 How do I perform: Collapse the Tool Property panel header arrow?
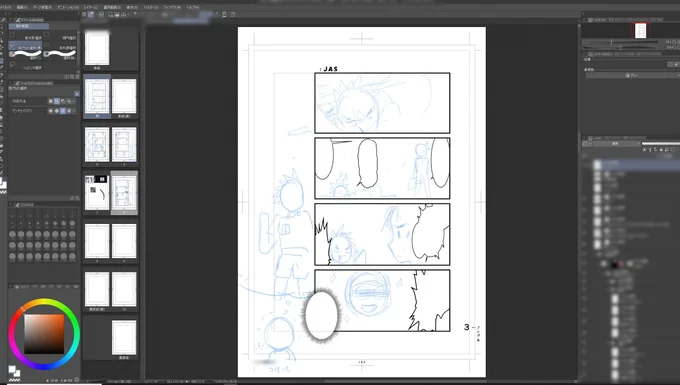coord(11,83)
